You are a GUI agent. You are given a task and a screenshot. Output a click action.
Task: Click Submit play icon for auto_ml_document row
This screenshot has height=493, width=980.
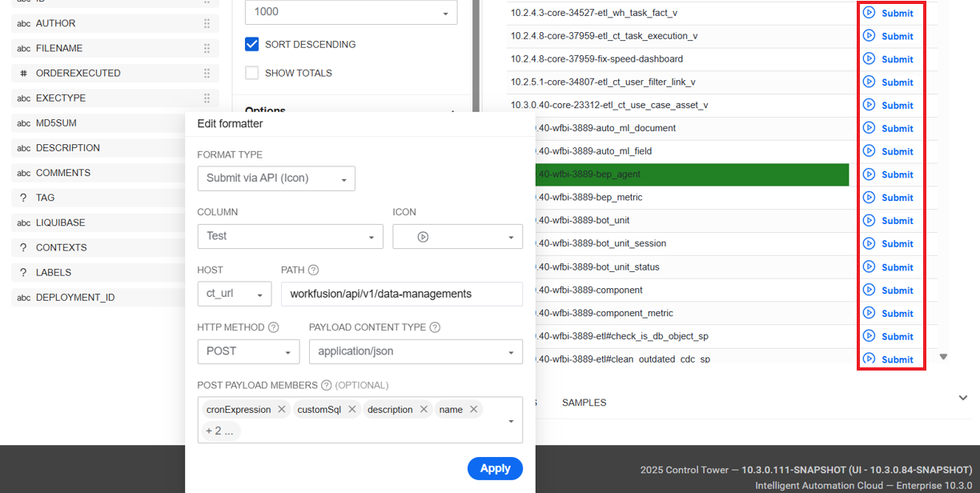(x=869, y=128)
